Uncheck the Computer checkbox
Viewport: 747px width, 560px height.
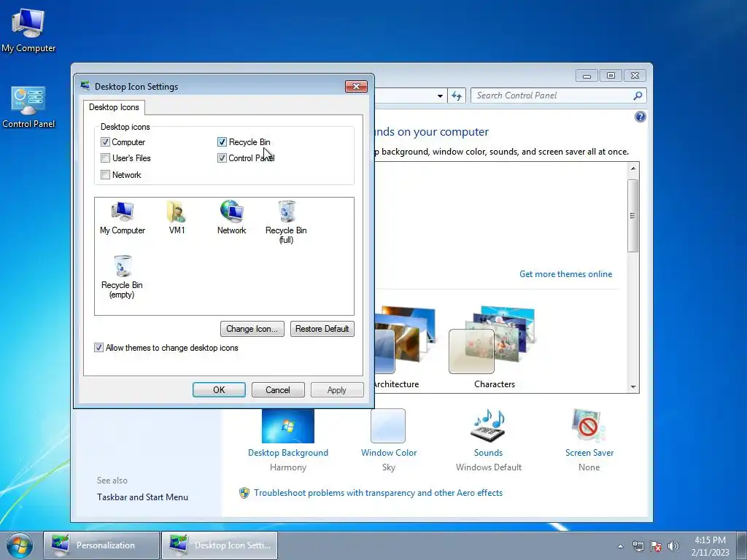pyautogui.click(x=105, y=142)
